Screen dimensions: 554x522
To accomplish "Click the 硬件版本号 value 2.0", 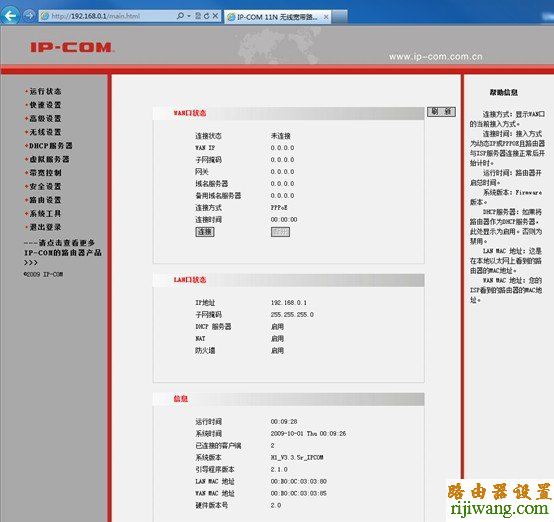I will [x=276, y=505].
